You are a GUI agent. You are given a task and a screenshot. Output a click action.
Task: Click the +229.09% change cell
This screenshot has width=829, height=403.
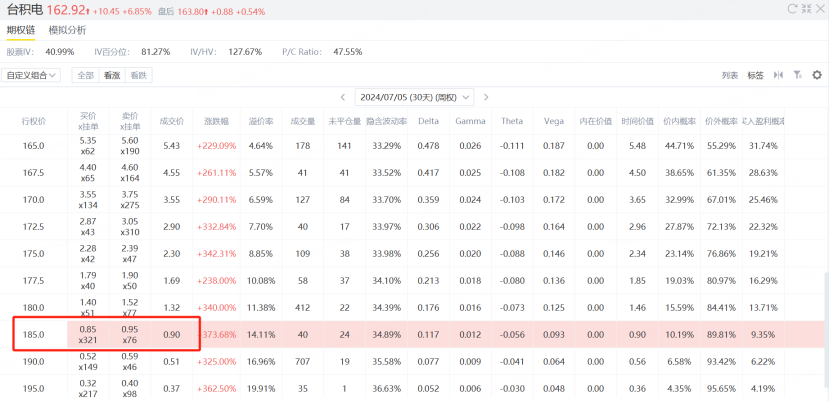coord(217,146)
